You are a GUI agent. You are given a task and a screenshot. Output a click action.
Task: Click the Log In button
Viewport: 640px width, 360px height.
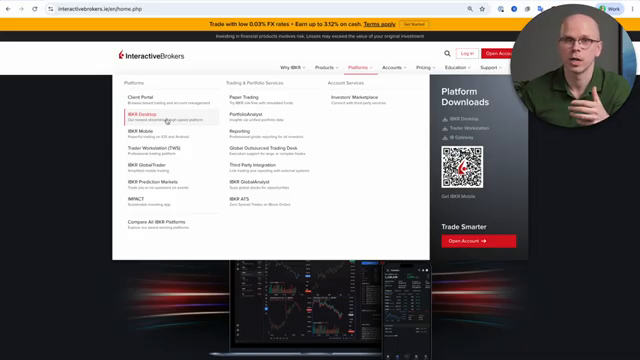(467, 53)
